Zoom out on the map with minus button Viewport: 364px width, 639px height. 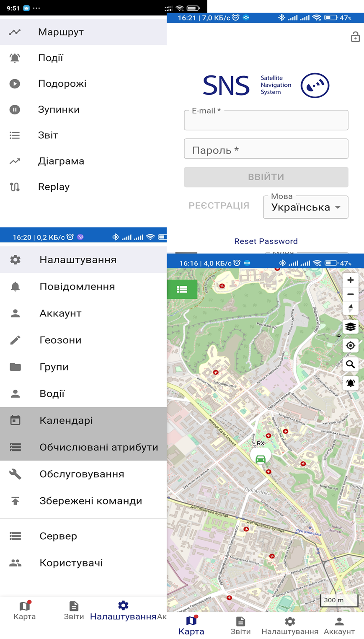coord(350,294)
